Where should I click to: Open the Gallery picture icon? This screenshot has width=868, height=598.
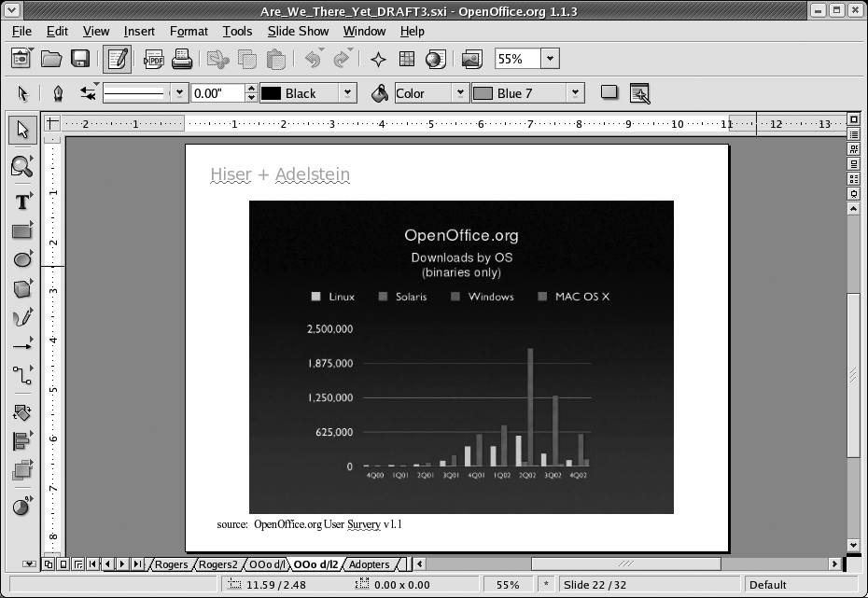[x=471, y=59]
